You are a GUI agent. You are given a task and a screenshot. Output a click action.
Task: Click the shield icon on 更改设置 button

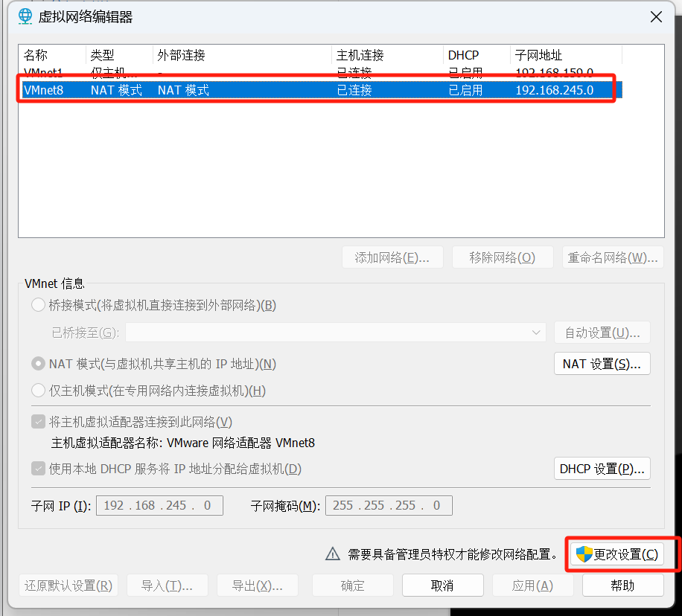click(x=584, y=554)
